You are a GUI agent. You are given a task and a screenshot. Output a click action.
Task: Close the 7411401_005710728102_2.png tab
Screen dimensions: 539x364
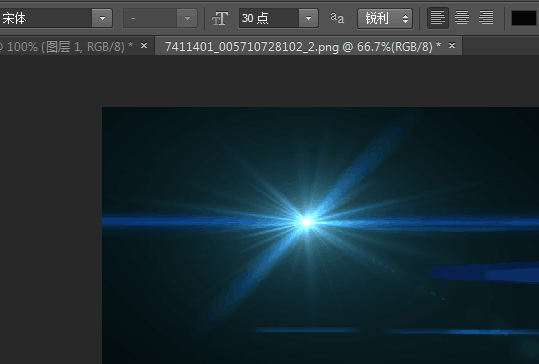(452, 45)
